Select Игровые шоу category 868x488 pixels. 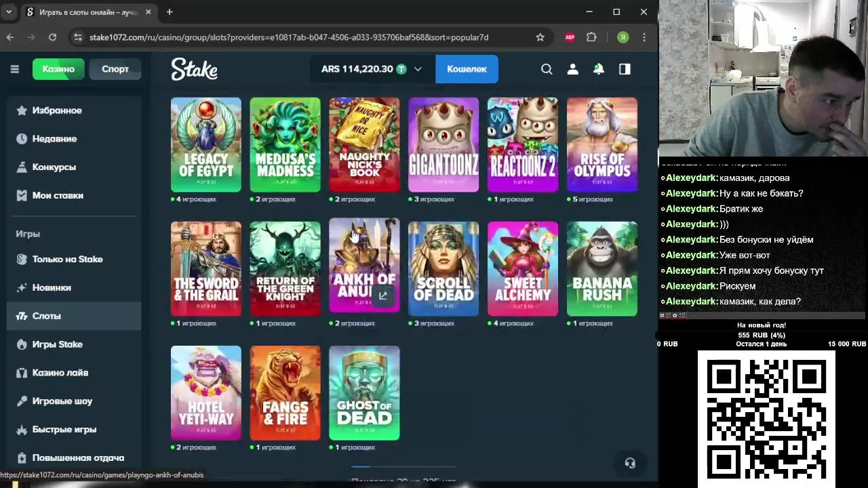coord(74,401)
